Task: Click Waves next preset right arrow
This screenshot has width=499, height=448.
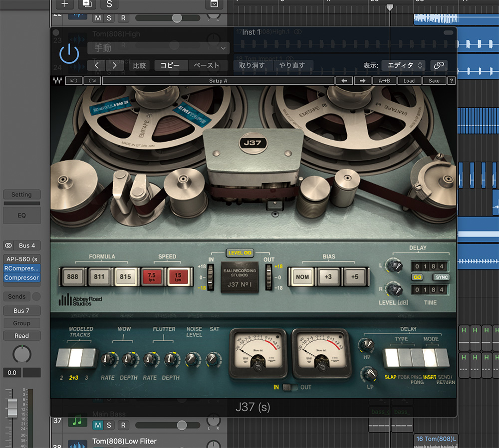Action: (362, 80)
